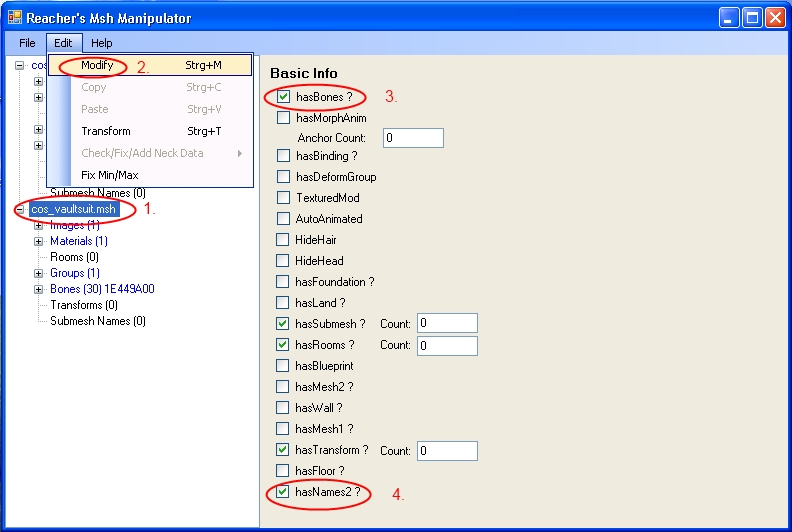Expand Bones (30) tree node
Screen dimensions: 792x532
coord(39,289)
